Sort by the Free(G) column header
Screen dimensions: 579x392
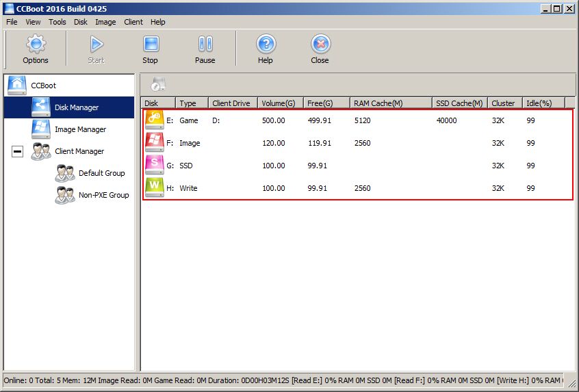326,103
